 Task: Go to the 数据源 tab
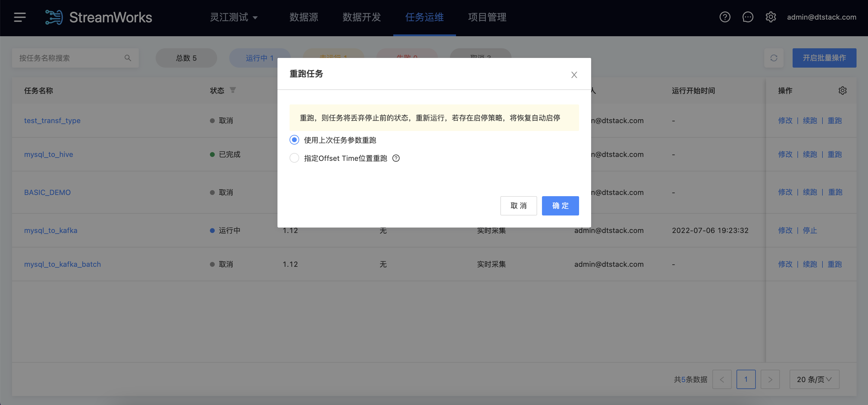tap(304, 17)
